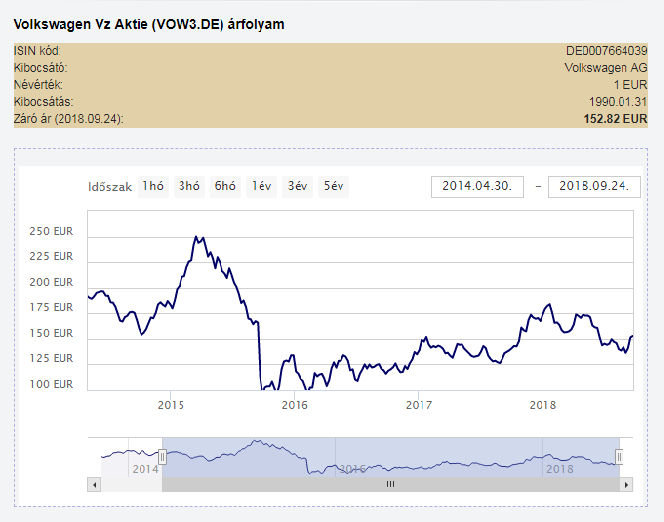Screen dimensions: 664x522
Task: Click the start date field 2014.04.30.
Action: click(x=477, y=186)
